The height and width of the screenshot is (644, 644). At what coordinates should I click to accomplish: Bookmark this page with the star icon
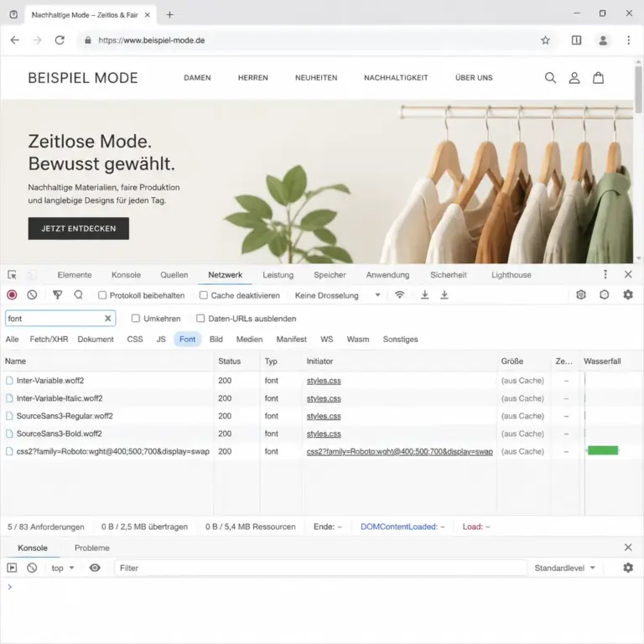[x=545, y=40]
